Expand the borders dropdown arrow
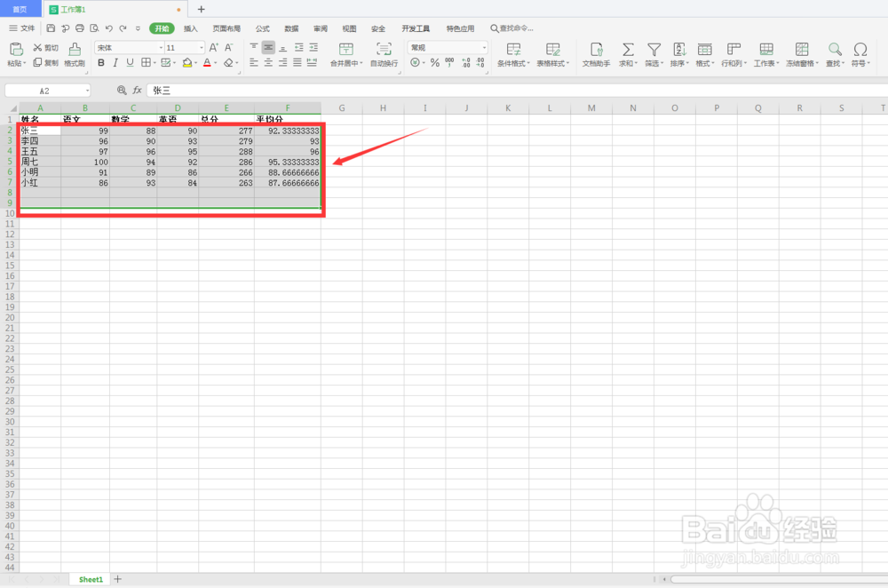Image resolution: width=888 pixels, height=588 pixels. (155, 63)
